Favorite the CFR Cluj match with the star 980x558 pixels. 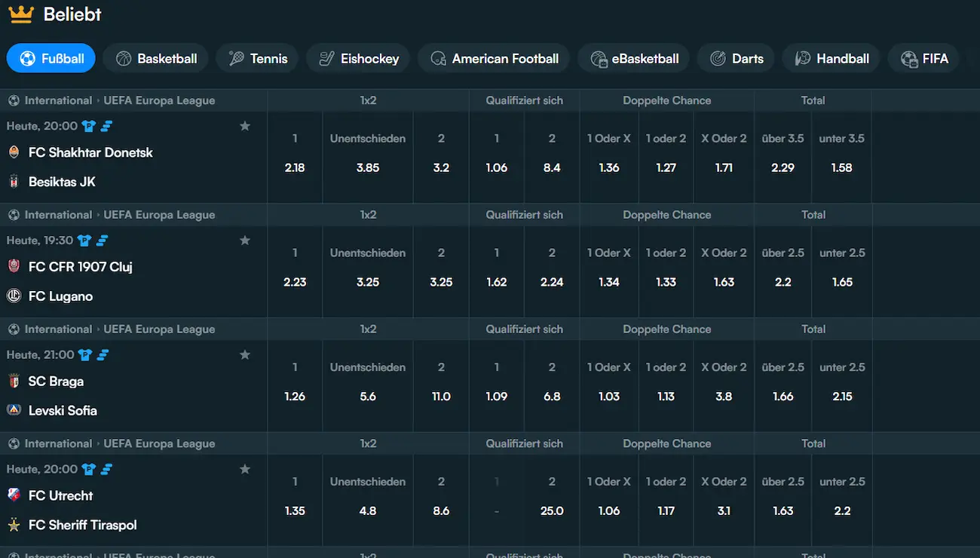click(245, 241)
